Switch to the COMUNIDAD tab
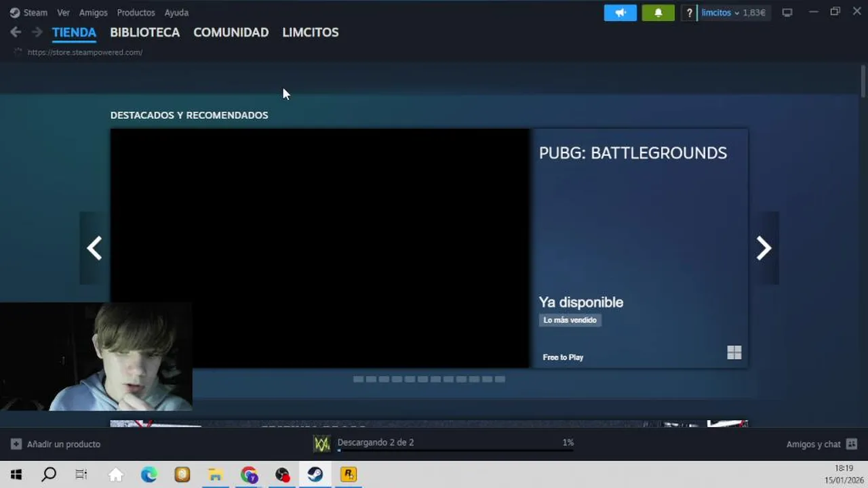Image resolution: width=868 pixels, height=488 pixels. pos(231,33)
